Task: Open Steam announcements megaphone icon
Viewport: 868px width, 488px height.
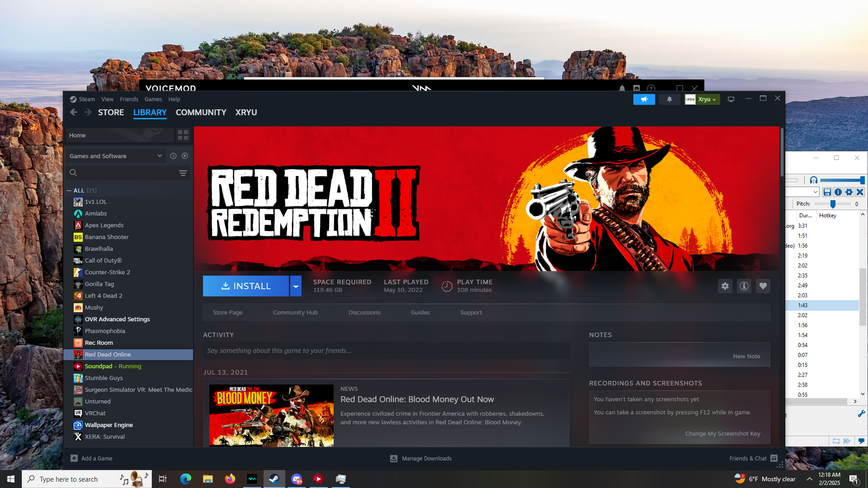Action: tap(644, 99)
